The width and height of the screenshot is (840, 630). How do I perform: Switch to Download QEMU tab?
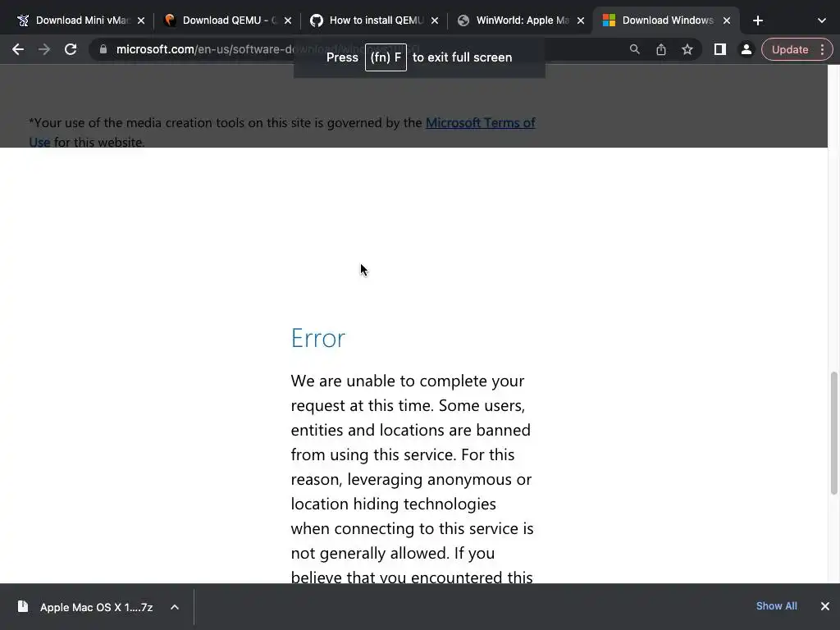click(228, 21)
